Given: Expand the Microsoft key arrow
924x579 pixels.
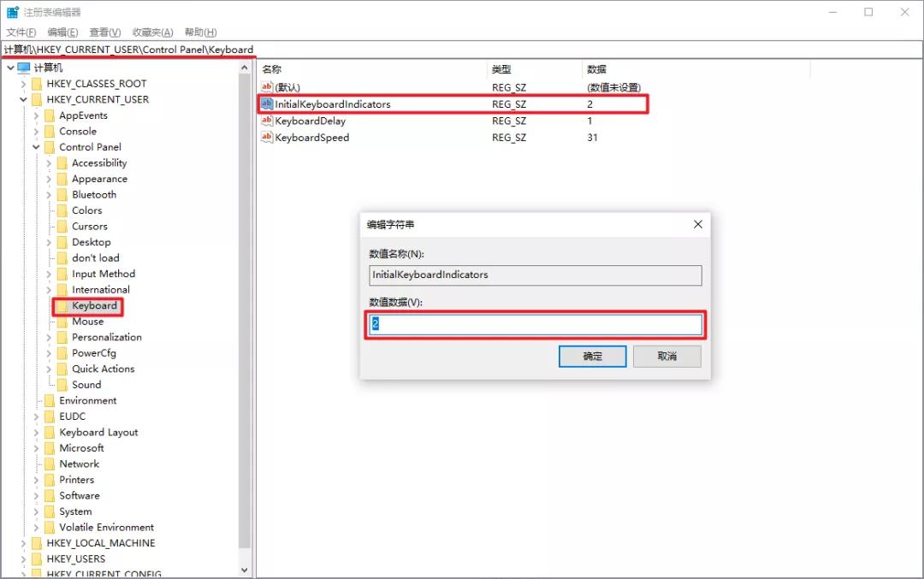Looking at the screenshot, I should tap(36, 448).
